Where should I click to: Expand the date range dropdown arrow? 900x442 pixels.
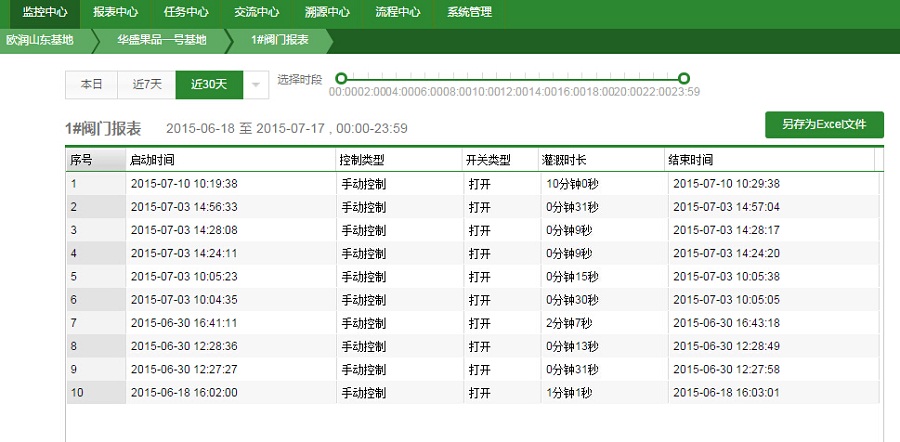tap(256, 85)
